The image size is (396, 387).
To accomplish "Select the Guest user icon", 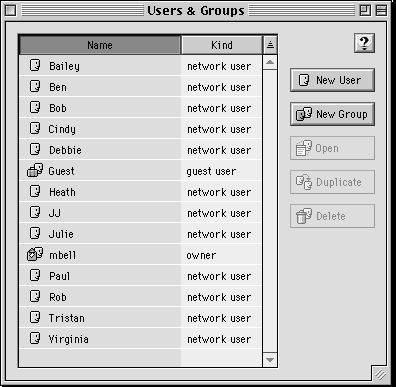I will click(35, 170).
